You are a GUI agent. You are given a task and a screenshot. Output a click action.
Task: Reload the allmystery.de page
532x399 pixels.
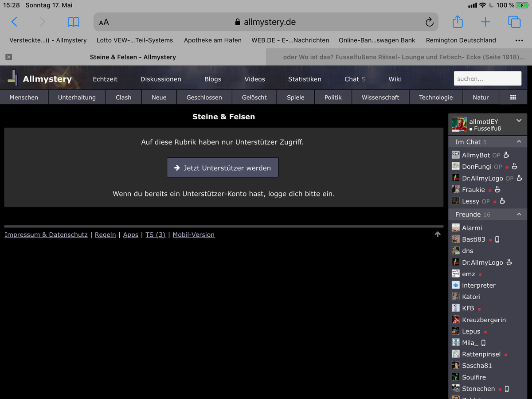coord(429,22)
